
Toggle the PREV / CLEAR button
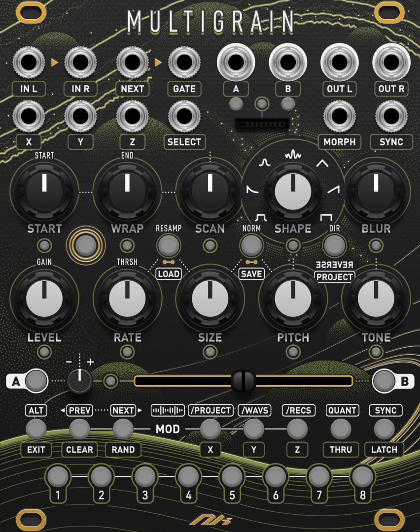[79, 429]
